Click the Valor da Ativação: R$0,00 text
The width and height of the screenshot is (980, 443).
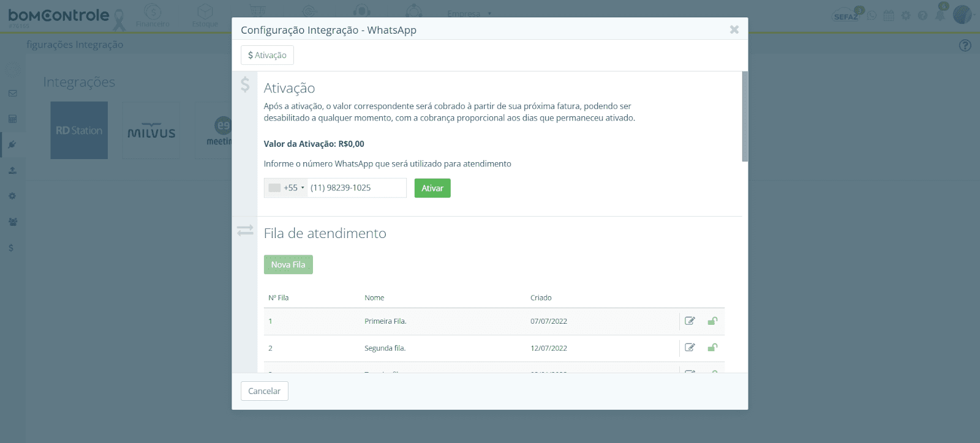coord(314,144)
